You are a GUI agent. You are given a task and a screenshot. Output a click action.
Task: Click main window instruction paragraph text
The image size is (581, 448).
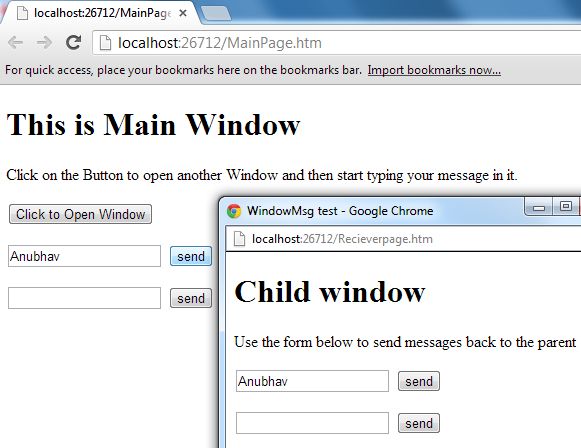point(262,175)
